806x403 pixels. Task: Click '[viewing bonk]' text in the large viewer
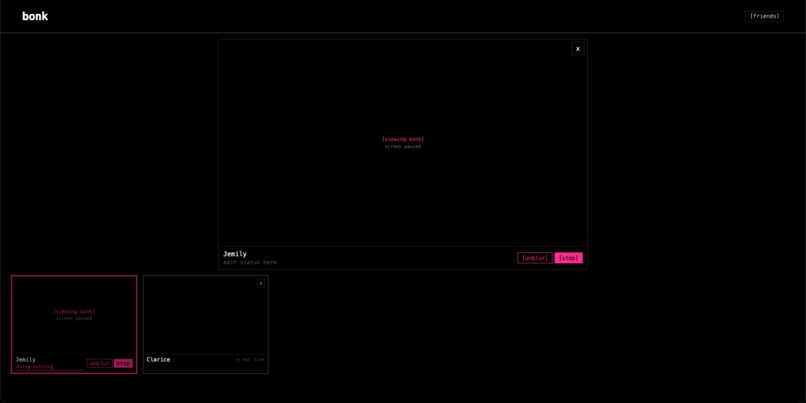tap(403, 139)
